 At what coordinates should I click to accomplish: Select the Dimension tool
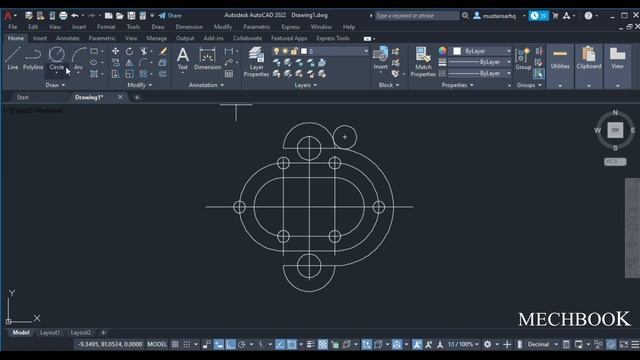[x=207, y=58]
